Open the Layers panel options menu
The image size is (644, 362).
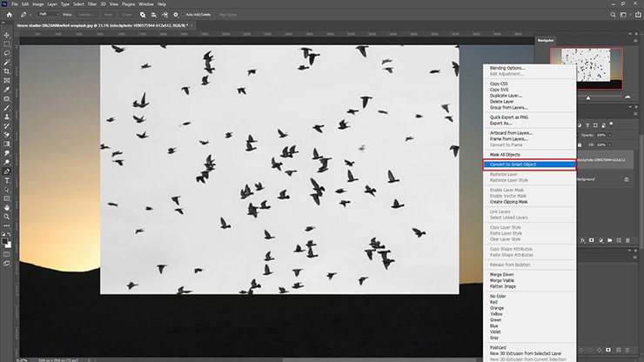635,114
